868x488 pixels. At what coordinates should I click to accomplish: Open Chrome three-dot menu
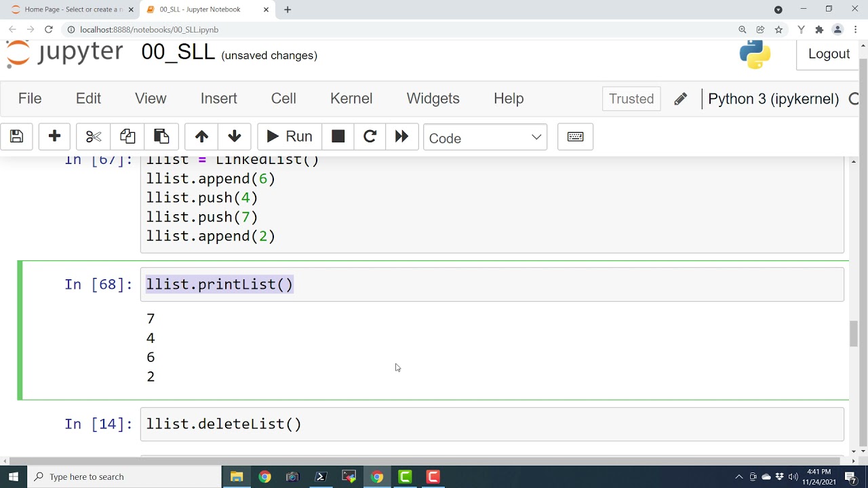point(856,29)
